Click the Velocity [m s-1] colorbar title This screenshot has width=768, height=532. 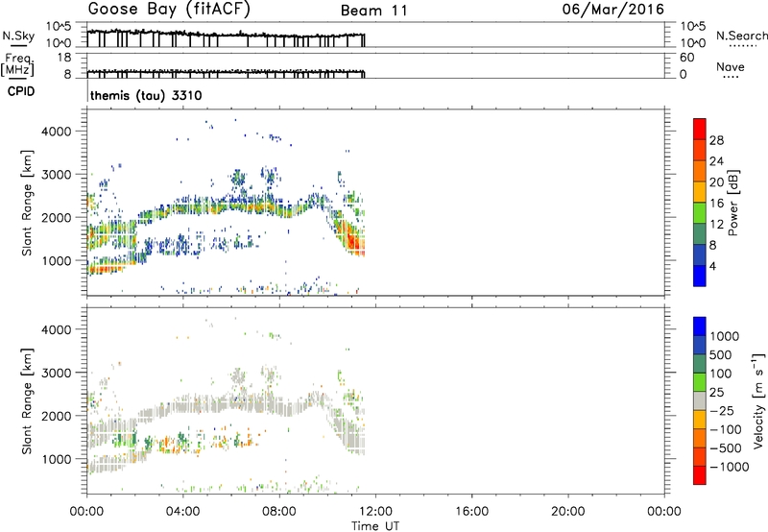coord(758,400)
